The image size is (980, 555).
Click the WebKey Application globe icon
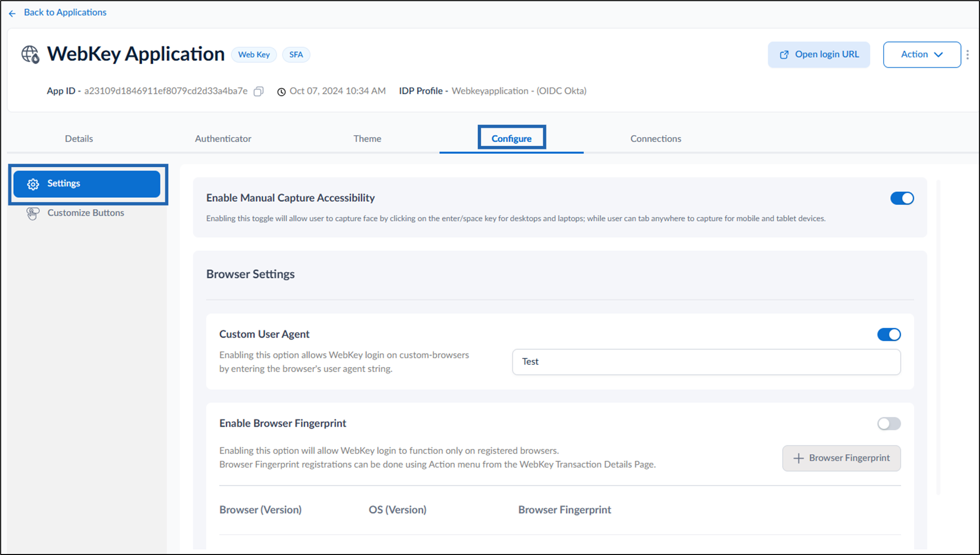click(30, 55)
